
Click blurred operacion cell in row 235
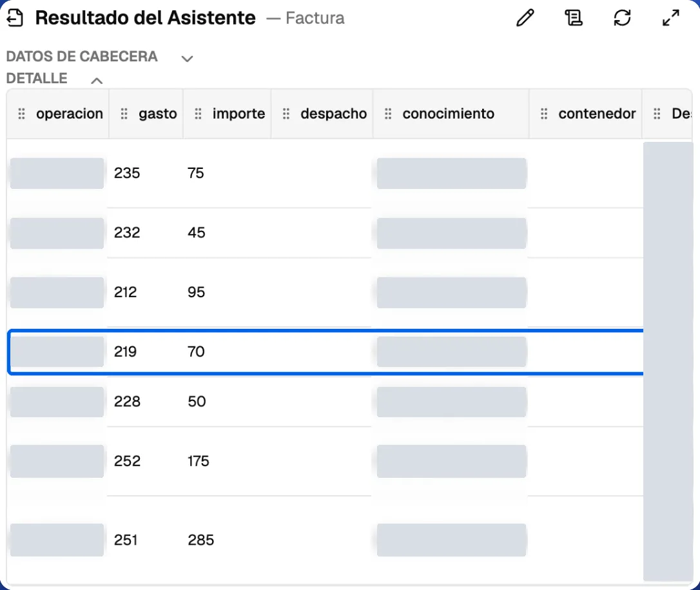click(x=57, y=173)
